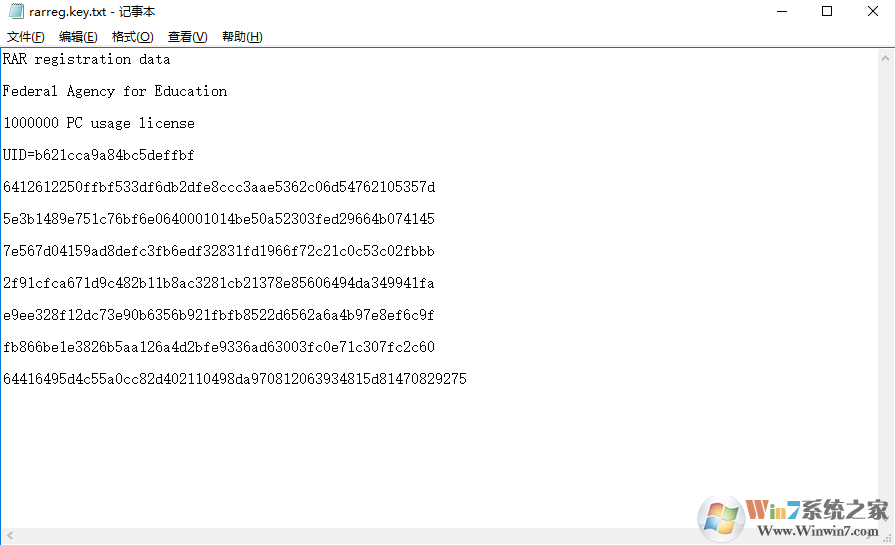Click the vertical scrollbar up arrow
This screenshot has height=545, width=895.
click(x=885, y=58)
